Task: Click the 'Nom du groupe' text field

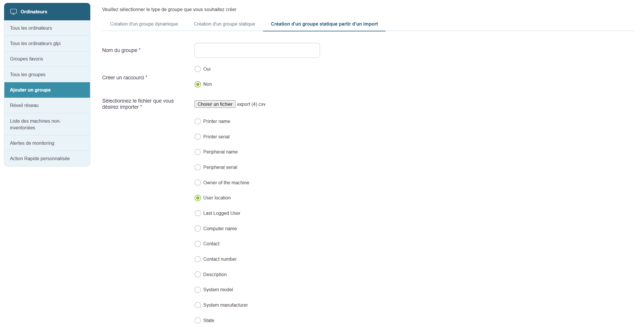Action: click(257, 50)
